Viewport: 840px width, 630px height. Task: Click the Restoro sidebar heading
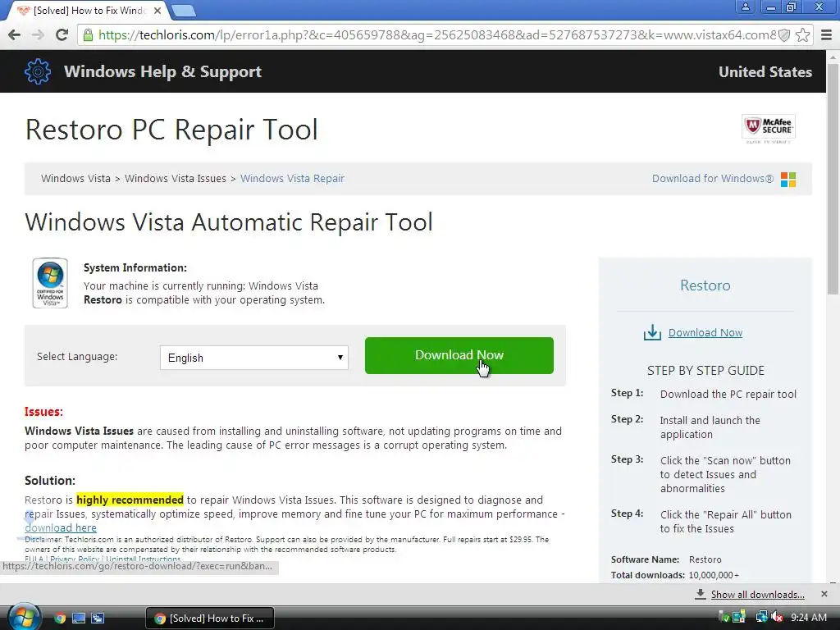(x=705, y=285)
